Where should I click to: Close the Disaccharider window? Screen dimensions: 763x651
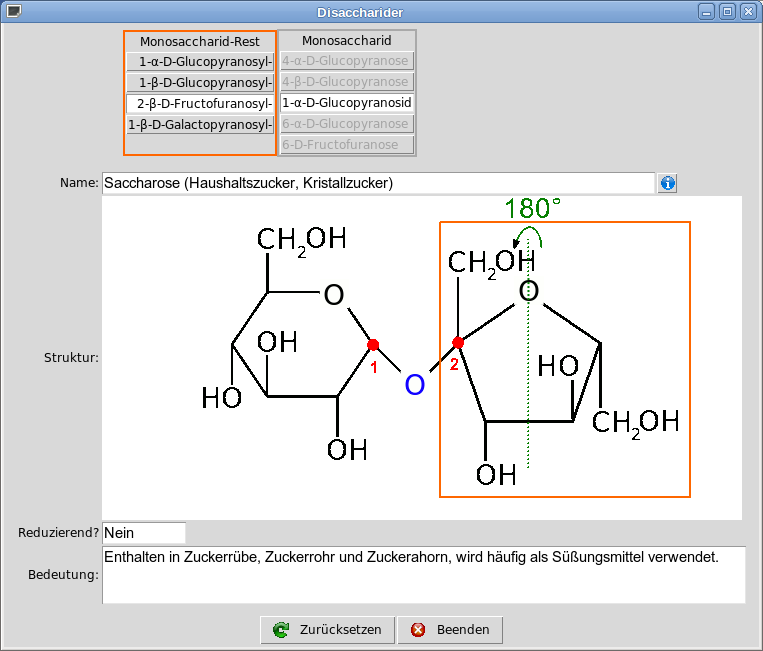click(x=747, y=12)
